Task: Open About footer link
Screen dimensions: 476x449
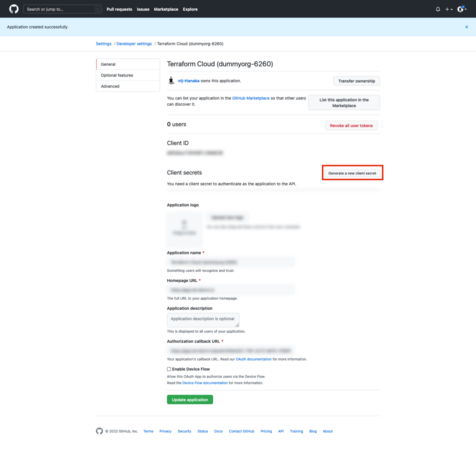Action: pos(328,431)
